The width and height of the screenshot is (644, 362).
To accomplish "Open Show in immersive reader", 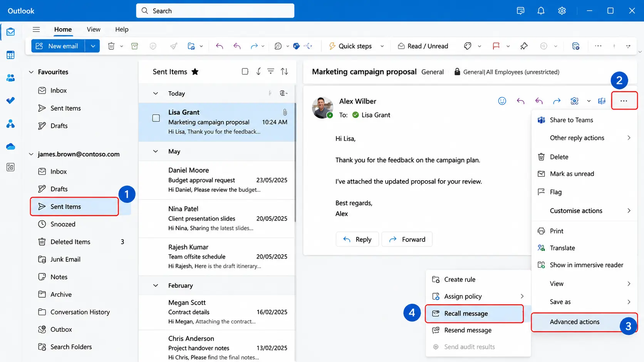I will pos(584,265).
